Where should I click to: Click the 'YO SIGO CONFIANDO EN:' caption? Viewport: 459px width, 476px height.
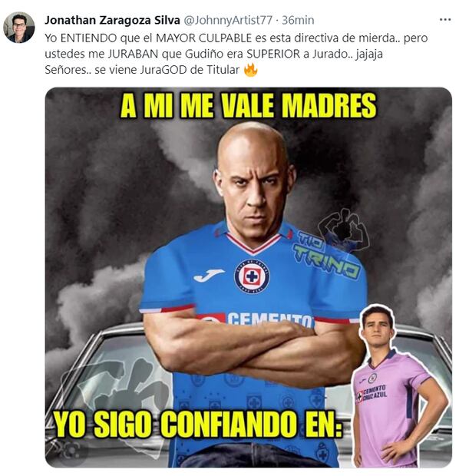coord(197,424)
